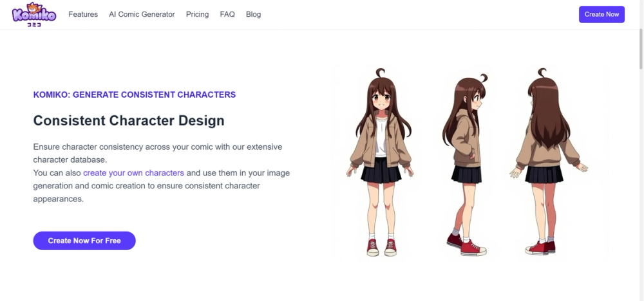Select the side-view character image
This screenshot has width=644, height=301.
[466, 164]
